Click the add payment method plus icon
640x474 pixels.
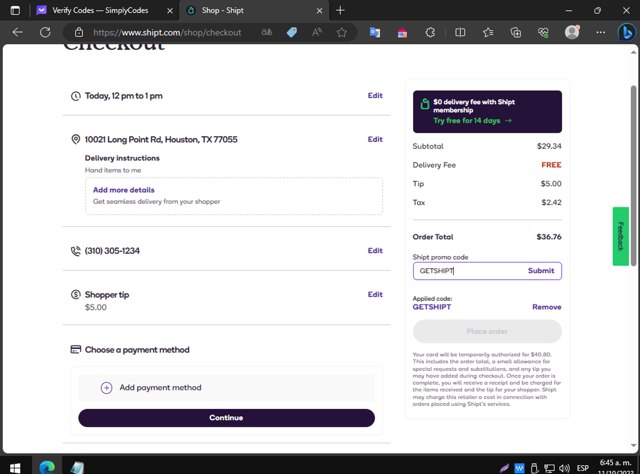[106, 388]
